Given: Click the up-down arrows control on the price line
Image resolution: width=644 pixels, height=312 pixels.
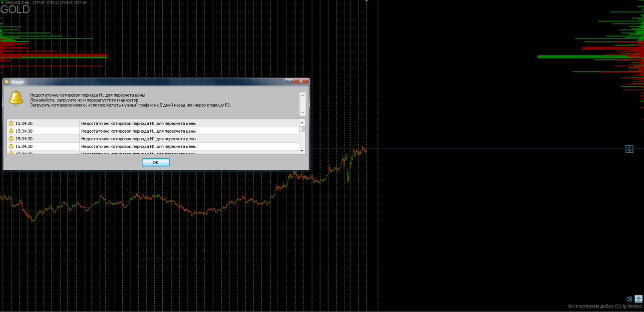Looking at the screenshot, I should click(630, 149).
